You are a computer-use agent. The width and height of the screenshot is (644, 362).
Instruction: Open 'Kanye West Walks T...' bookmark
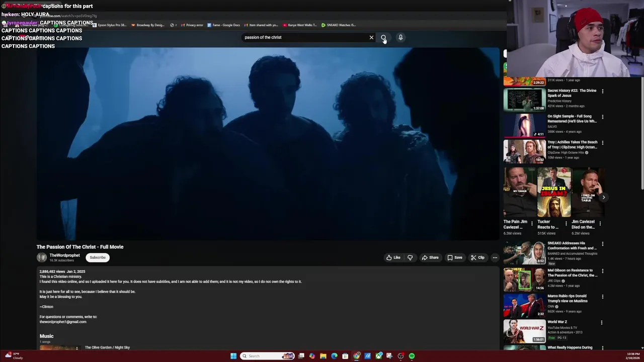(x=300, y=25)
